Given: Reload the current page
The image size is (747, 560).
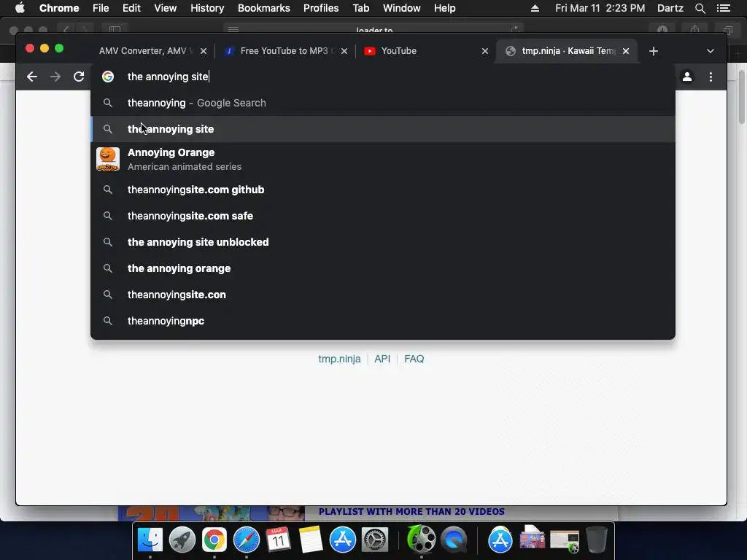Looking at the screenshot, I should pyautogui.click(x=79, y=77).
